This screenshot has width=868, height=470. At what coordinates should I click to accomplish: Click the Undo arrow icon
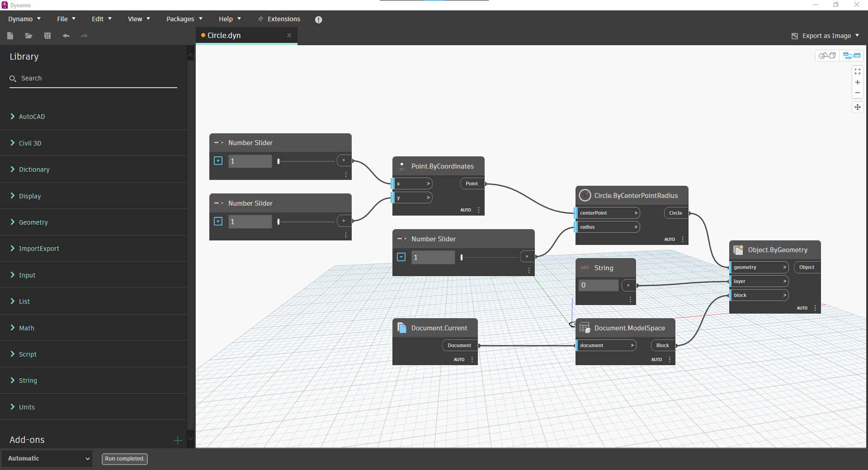coord(66,36)
